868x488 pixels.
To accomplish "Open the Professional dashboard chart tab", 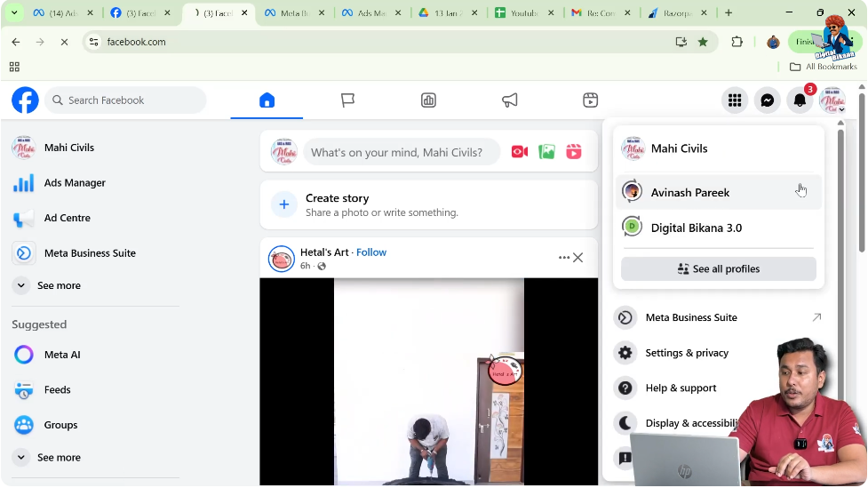I will click(428, 100).
